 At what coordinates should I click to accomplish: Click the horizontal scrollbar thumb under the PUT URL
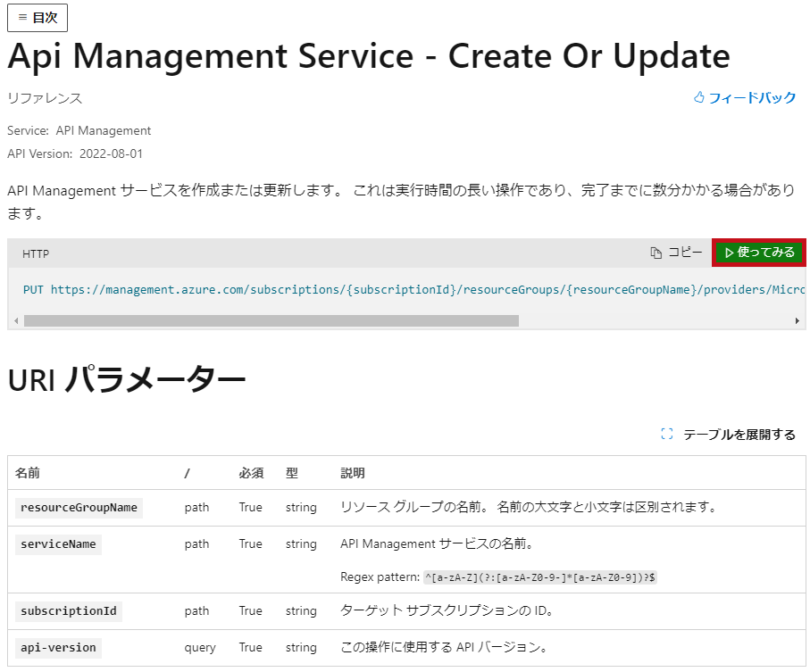coord(271,321)
